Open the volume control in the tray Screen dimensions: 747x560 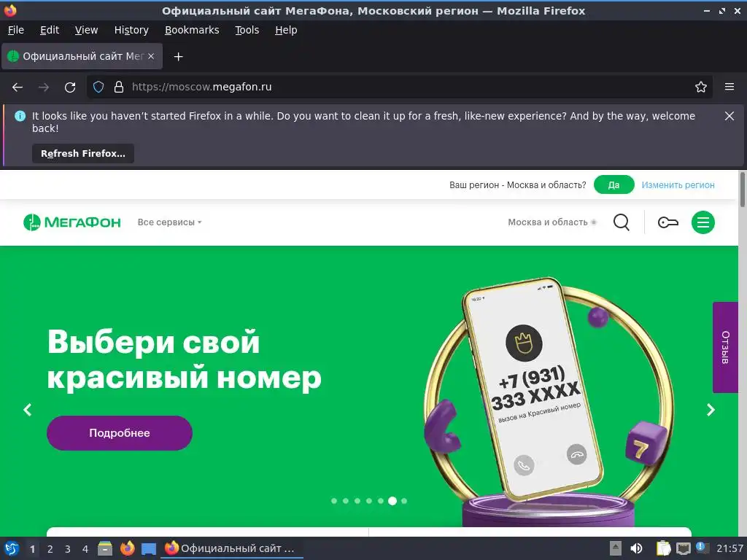(636, 548)
